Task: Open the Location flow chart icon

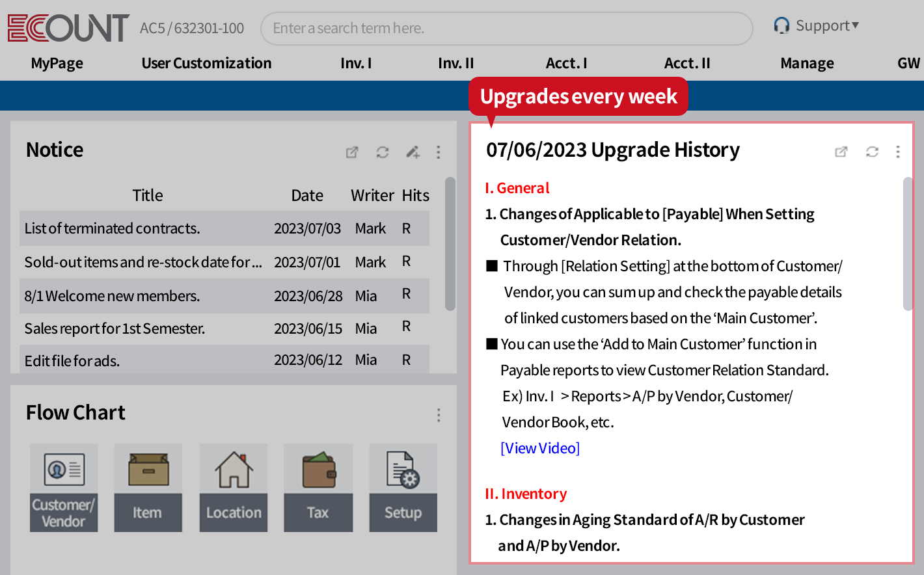Action: point(234,487)
